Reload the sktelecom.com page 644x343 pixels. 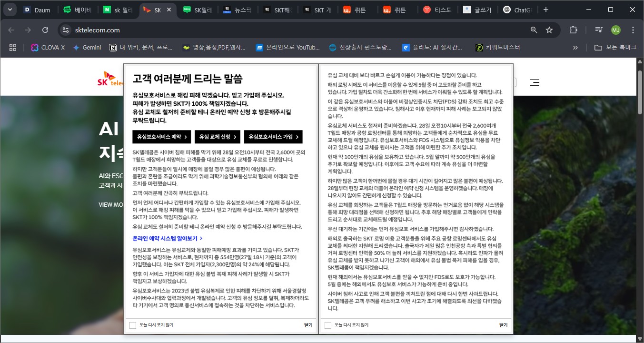pyautogui.click(x=45, y=29)
